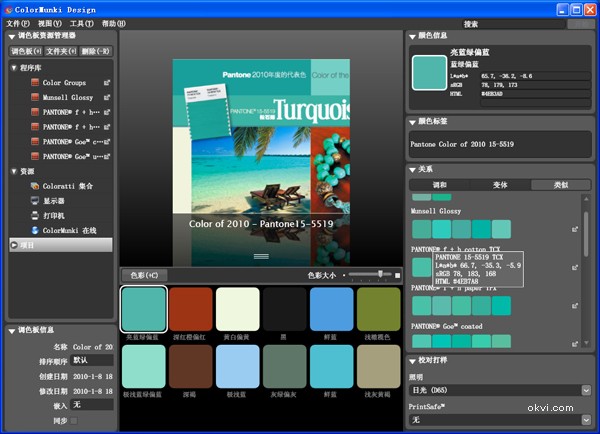The image size is (600, 434).
Task: Open the 视图(V) menu
Action: click(50, 23)
